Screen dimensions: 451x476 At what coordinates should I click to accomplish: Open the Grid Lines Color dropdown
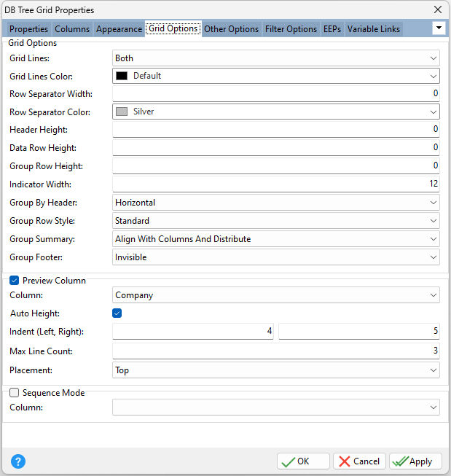[276, 76]
